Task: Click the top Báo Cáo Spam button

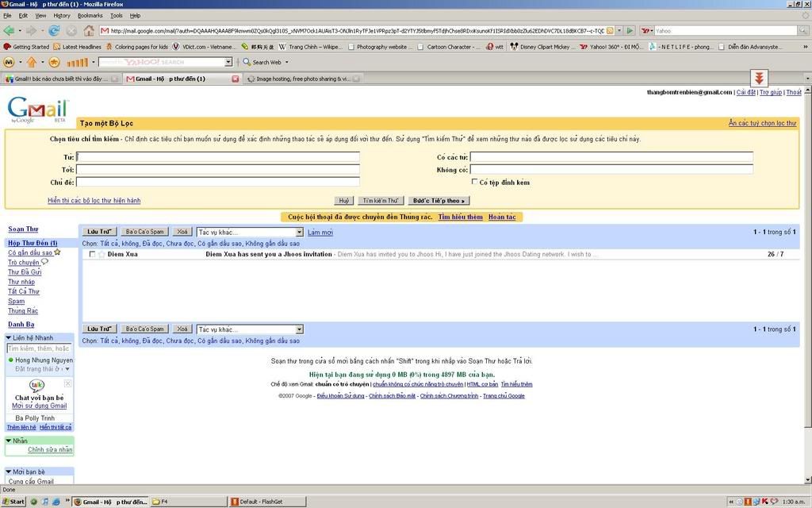Action: click(144, 232)
